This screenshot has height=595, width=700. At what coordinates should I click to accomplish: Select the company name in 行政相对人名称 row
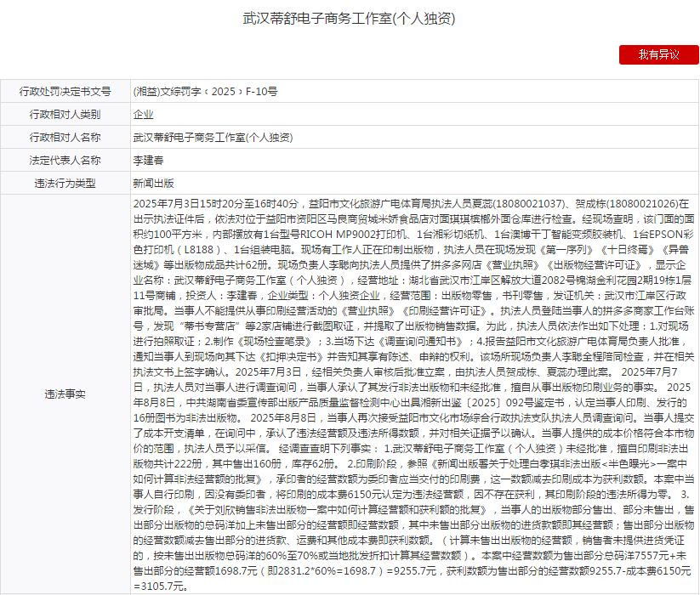[x=212, y=137]
